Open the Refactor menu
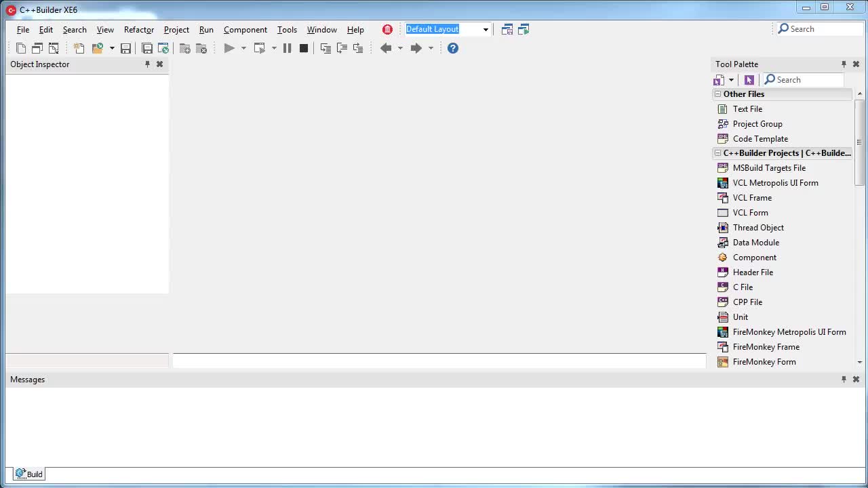 [x=139, y=30]
